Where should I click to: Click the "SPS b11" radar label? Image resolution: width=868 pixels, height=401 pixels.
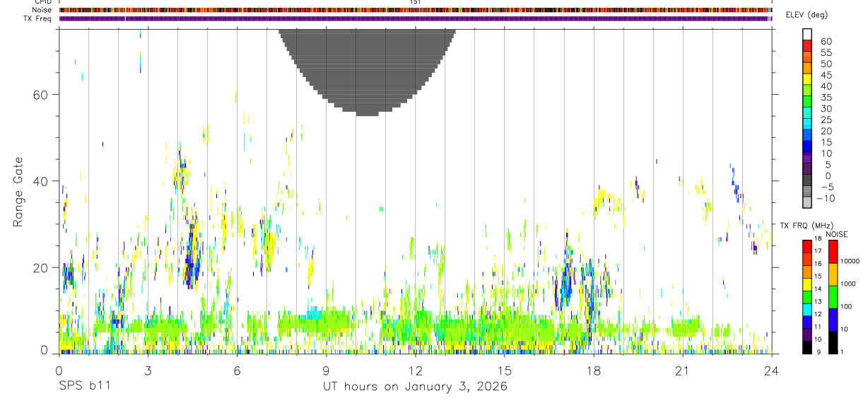coord(83,387)
